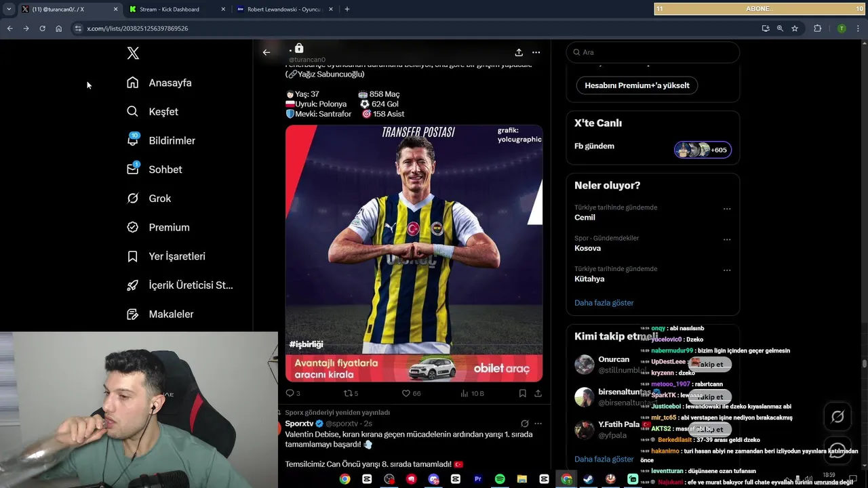
Task: Click Daha fazla göster under trends
Action: click(604, 303)
